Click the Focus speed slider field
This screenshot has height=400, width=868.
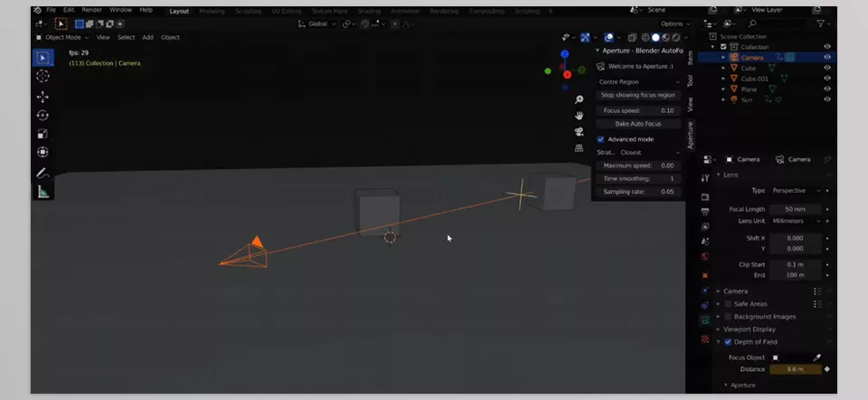click(x=638, y=110)
